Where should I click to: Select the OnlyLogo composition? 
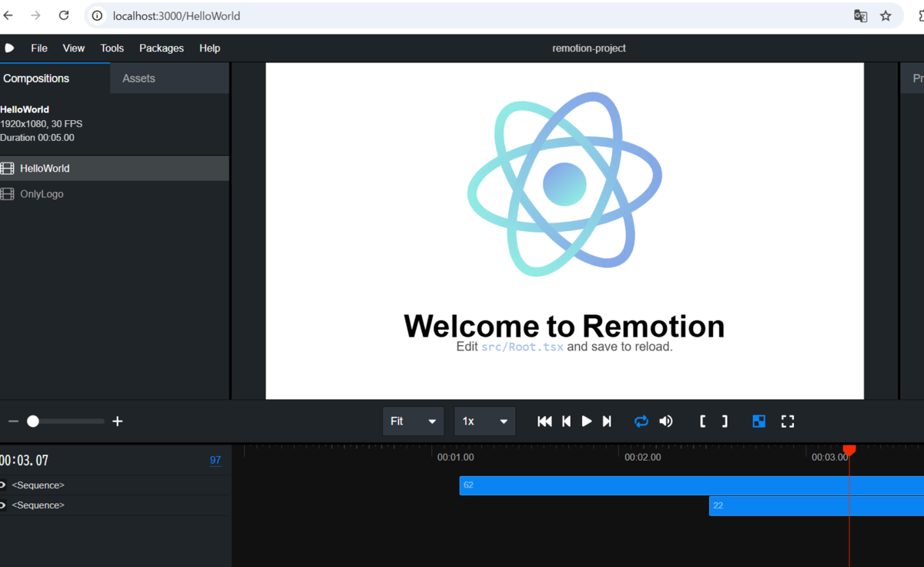tap(114, 194)
